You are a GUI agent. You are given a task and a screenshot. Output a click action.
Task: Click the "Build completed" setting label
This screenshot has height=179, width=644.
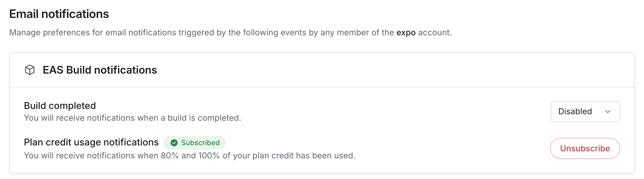60,106
